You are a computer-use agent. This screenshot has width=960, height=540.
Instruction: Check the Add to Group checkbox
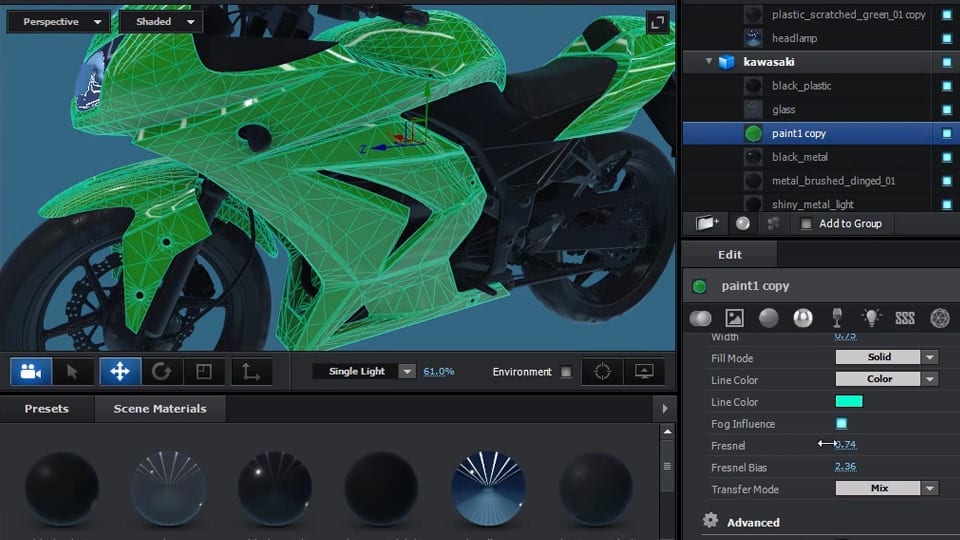[806, 224]
